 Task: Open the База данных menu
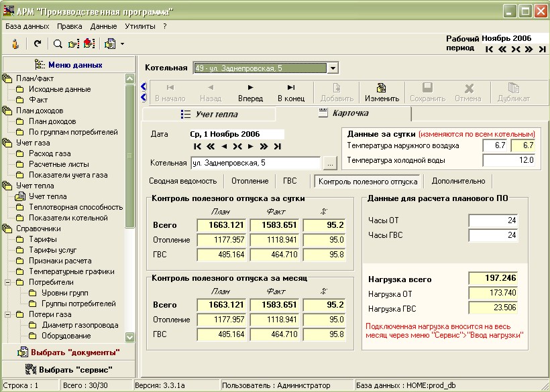point(27,26)
